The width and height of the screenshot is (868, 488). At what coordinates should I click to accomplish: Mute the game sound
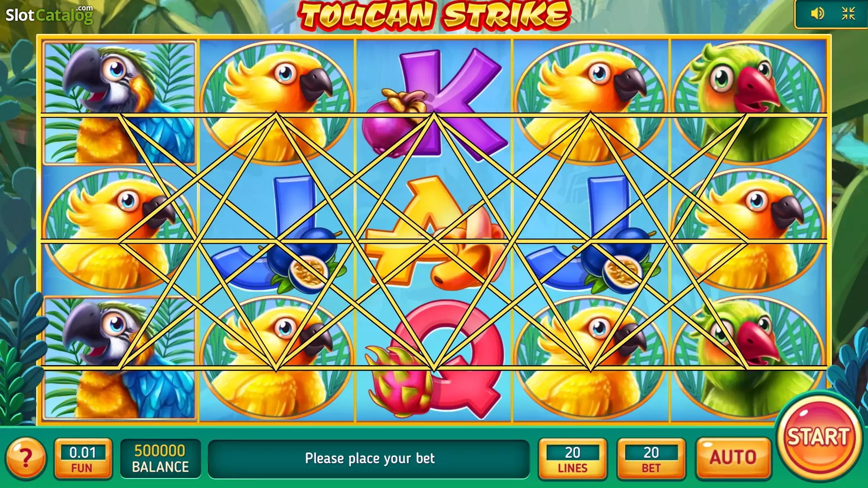817,14
